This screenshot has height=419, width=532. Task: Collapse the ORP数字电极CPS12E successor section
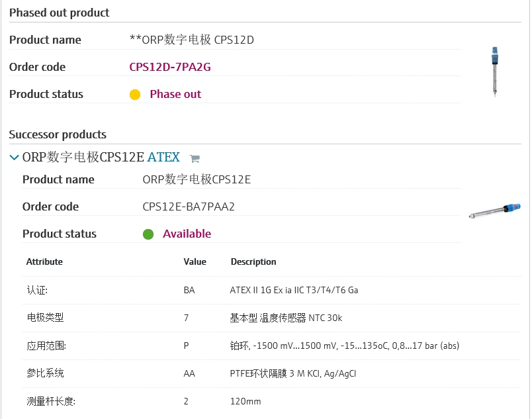pos(14,158)
